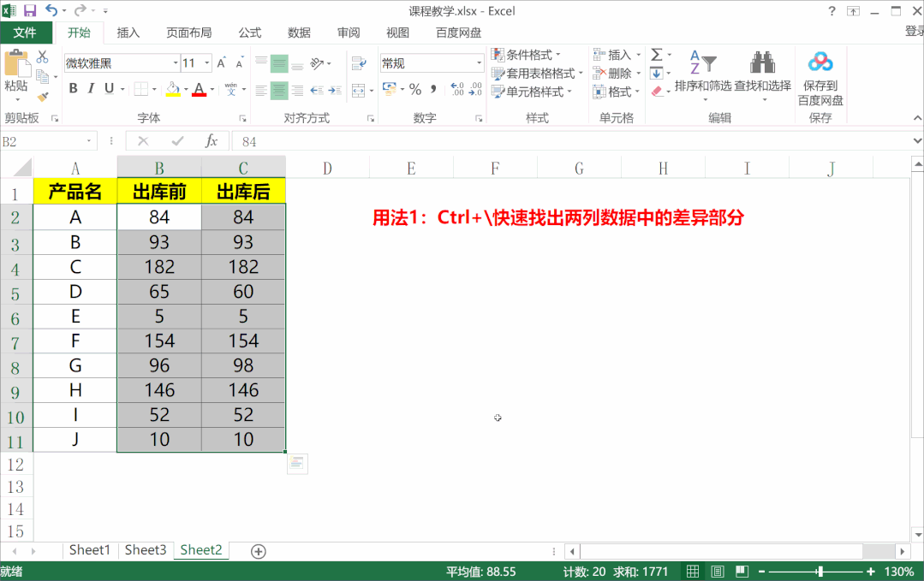Image resolution: width=924 pixels, height=581 pixels.
Task: Click the AutoSum sigma icon
Action: pos(657,55)
